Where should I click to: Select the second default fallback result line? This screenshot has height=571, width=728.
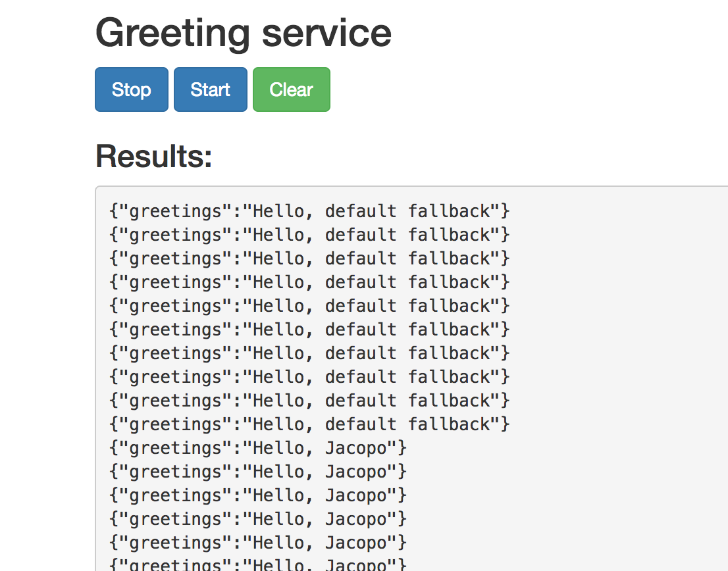[309, 235]
